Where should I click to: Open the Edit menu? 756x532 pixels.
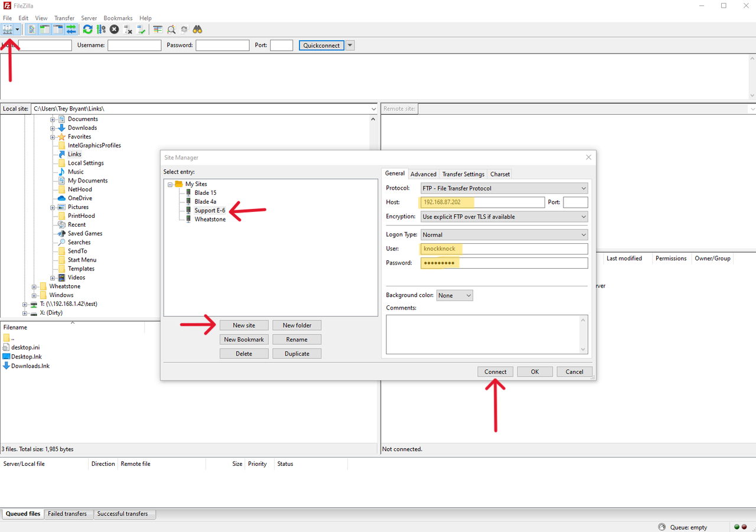tap(23, 18)
